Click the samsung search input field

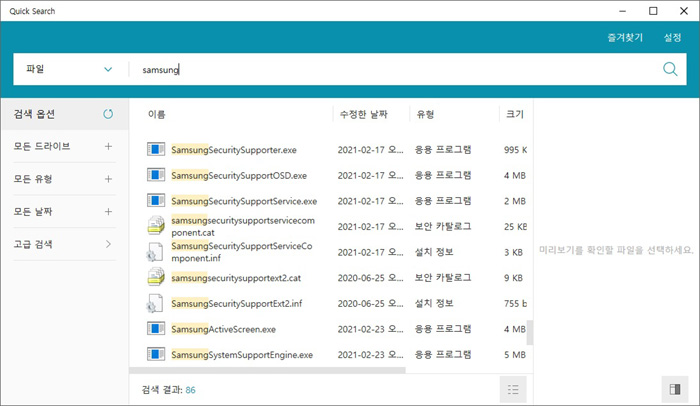pos(393,69)
